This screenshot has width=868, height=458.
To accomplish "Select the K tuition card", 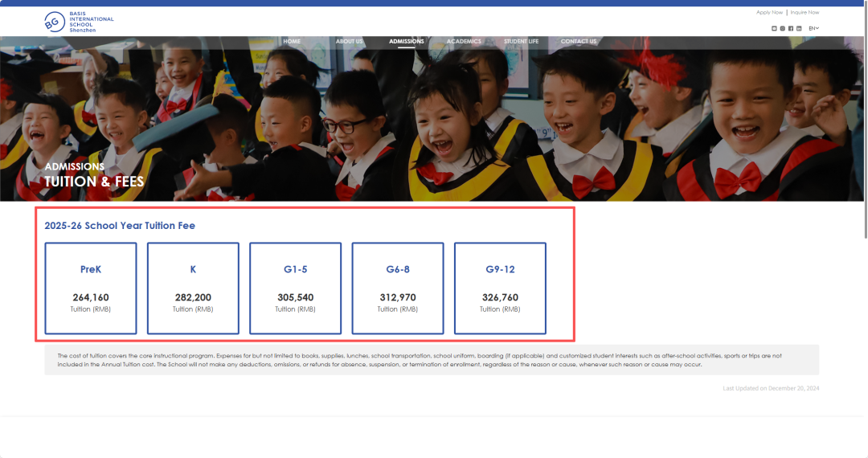I will click(x=193, y=288).
